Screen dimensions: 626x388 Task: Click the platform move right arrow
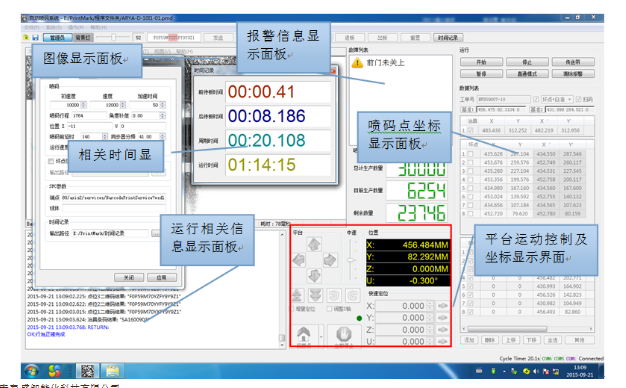pos(330,260)
